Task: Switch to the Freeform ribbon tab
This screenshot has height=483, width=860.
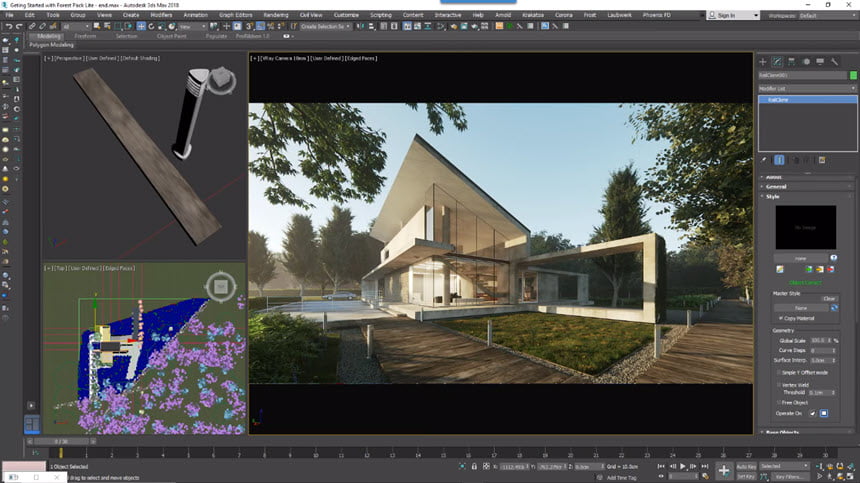Action: coord(85,36)
